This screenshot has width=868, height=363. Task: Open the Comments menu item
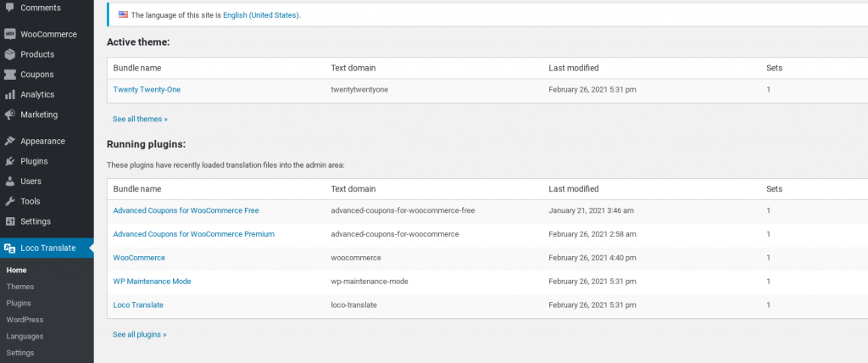pos(41,8)
